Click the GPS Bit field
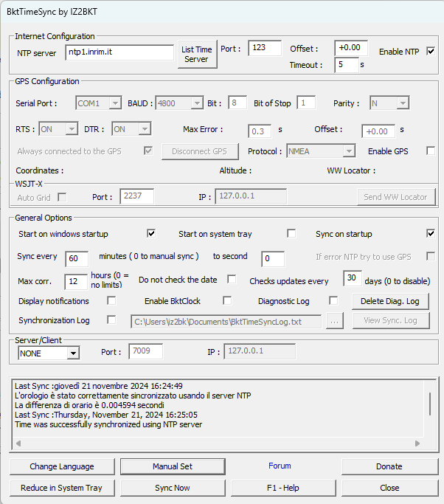The image size is (444, 504). [x=237, y=103]
